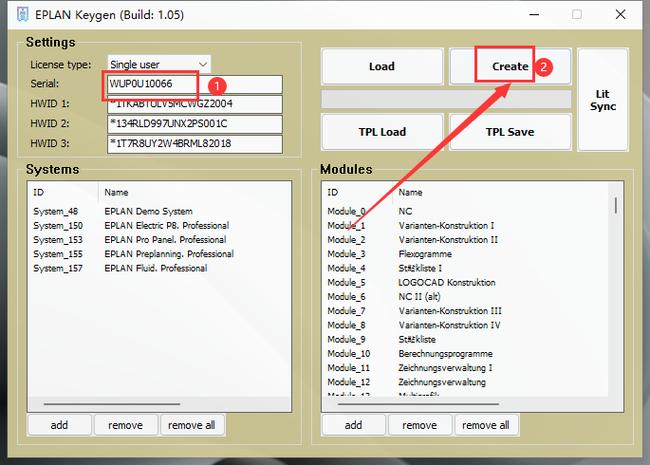Image resolution: width=650 pixels, height=465 pixels.
Task: Select the Module_4 row
Action: pyautogui.click(x=465, y=268)
